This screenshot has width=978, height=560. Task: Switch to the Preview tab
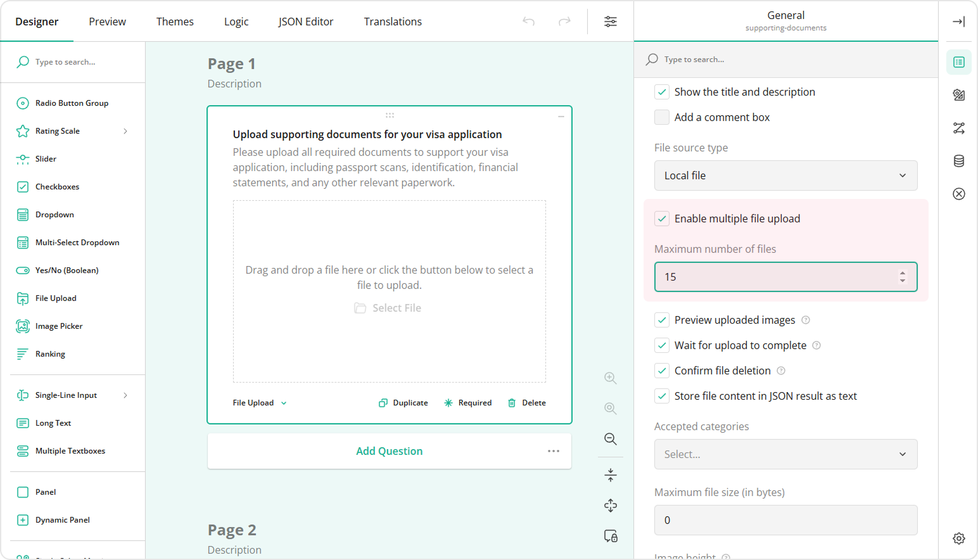tap(107, 21)
